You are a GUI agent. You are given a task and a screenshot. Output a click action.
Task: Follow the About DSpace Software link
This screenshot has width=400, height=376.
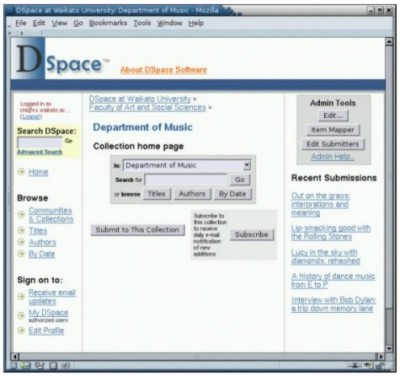point(164,70)
